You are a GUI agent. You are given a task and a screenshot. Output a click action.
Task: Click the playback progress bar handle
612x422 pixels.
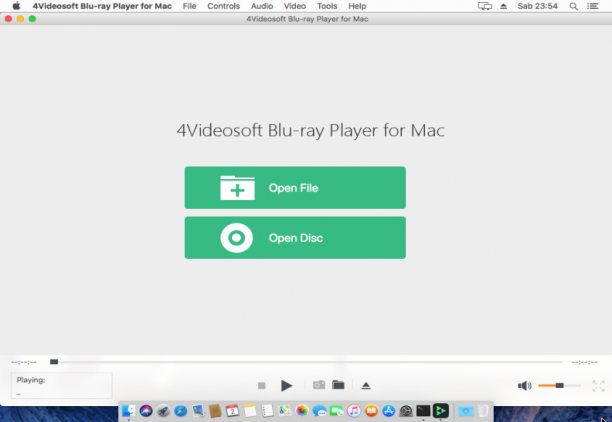coord(54,362)
